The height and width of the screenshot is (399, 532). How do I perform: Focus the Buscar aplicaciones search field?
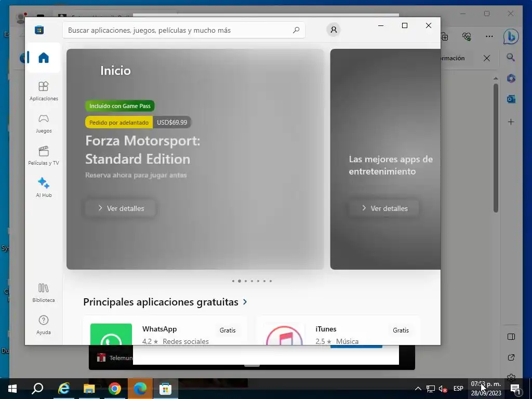pyautogui.click(x=183, y=30)
